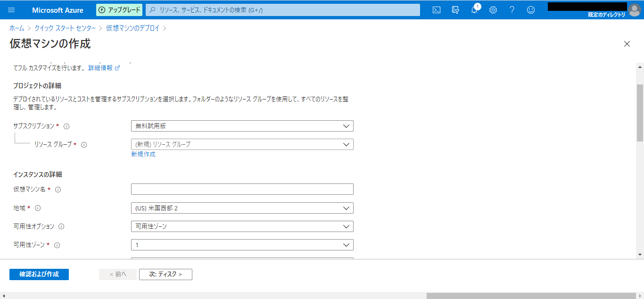The image size is (644, 299).
Task: Open the notifications bell
Action: coord(475,10)
